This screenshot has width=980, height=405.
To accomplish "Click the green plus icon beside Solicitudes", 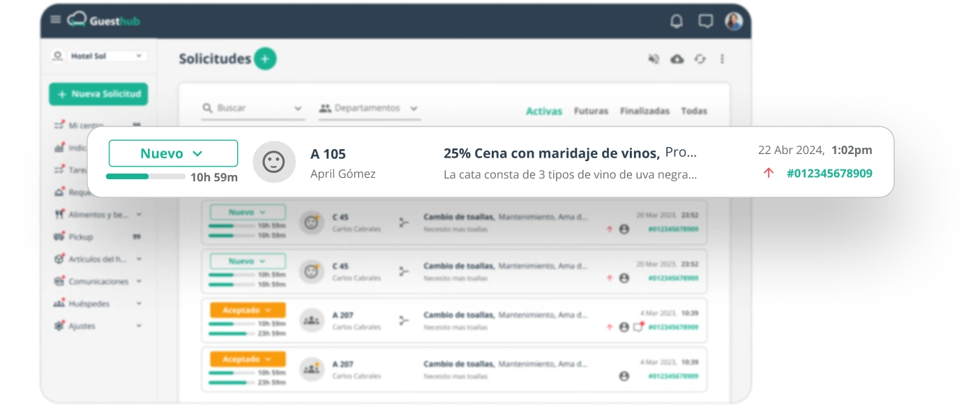I will [265, 59].
